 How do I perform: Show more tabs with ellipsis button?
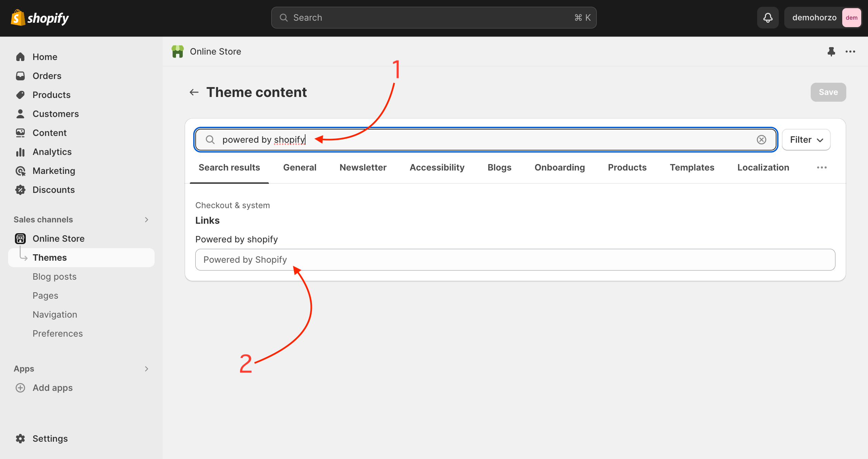822,167
